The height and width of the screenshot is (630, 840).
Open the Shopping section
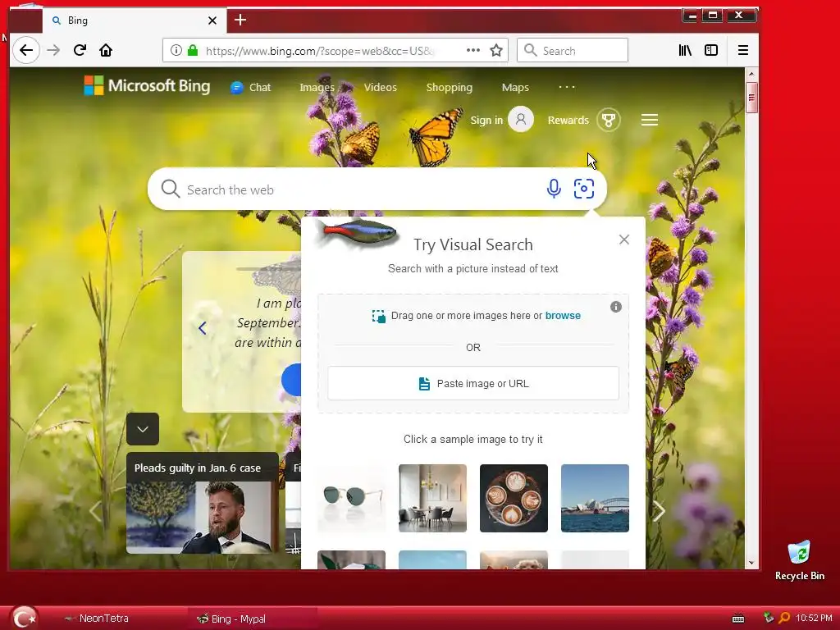tap(449, 87)
